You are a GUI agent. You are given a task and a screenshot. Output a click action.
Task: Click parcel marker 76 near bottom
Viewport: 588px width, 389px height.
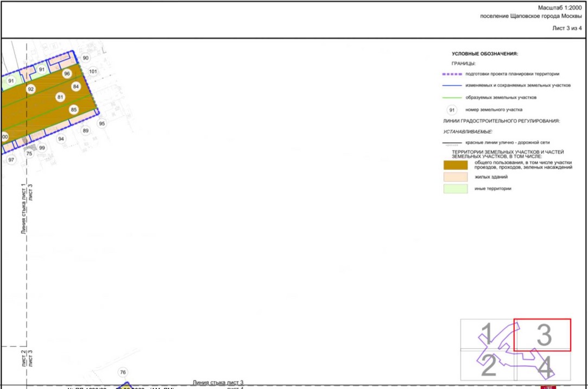point(123,372)
